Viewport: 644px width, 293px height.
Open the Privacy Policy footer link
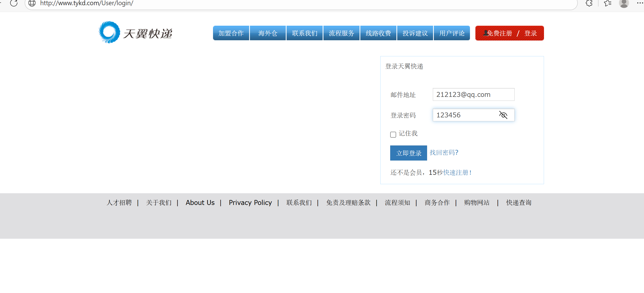(x=250, y=203)
